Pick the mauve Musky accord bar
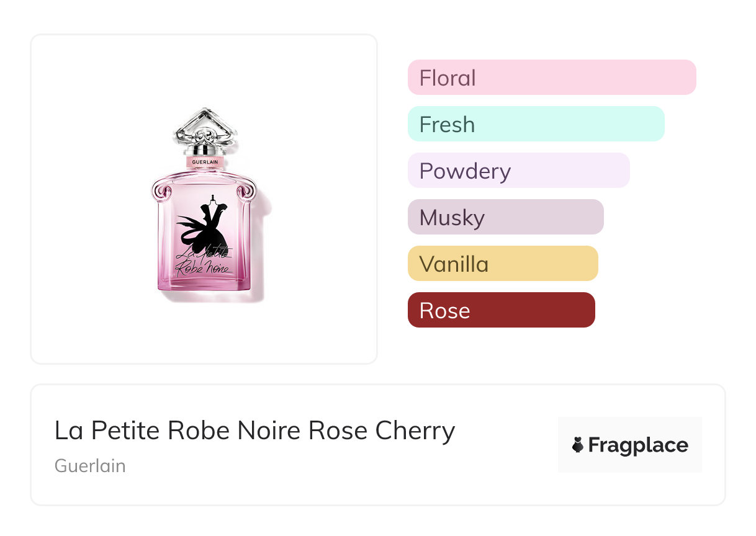This screenshot has width=756, height=536. tap(505, 217)
